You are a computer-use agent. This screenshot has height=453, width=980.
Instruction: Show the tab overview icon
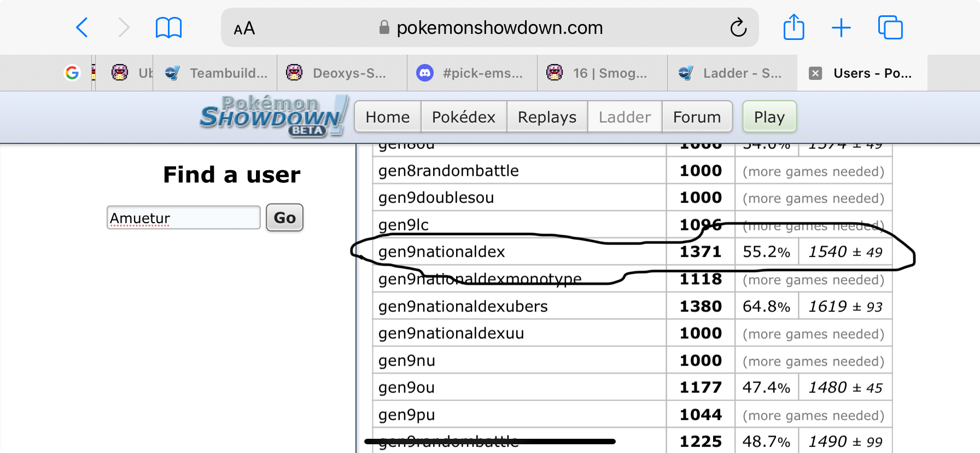tap(890, 27)
